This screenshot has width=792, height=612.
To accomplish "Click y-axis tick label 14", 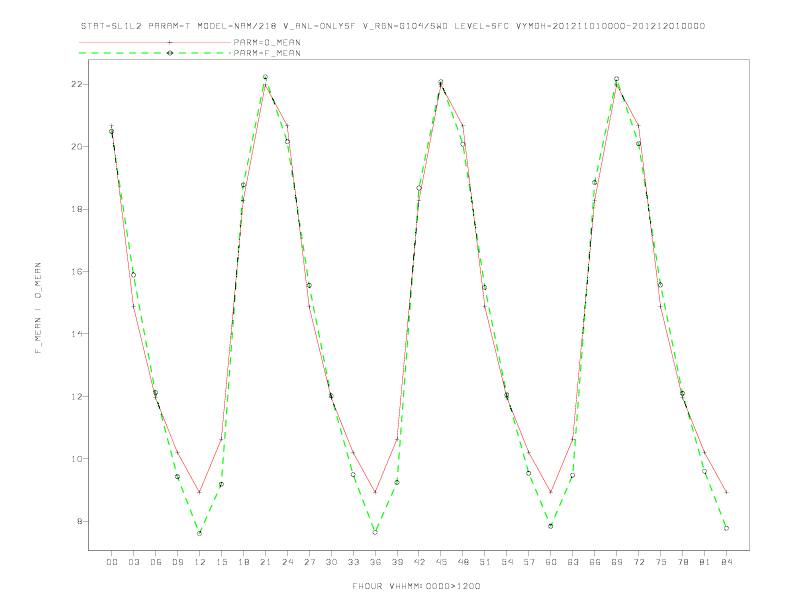I will pyautogui.click(x=77, y=334).
